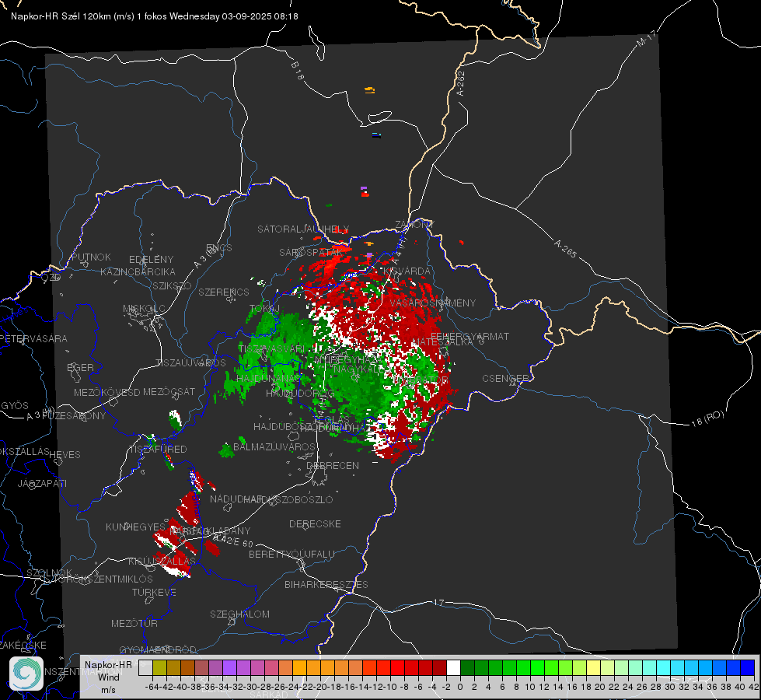Viewport: 761px width, 700px height.
Task: Click the TÚRKEVE label
Action: pos(154,592)
